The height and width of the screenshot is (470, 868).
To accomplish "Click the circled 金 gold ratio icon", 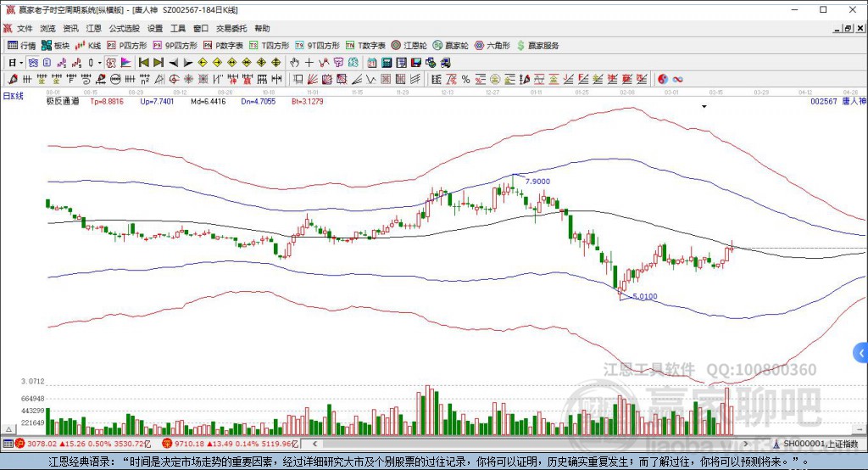I will [x=495, y=79].
